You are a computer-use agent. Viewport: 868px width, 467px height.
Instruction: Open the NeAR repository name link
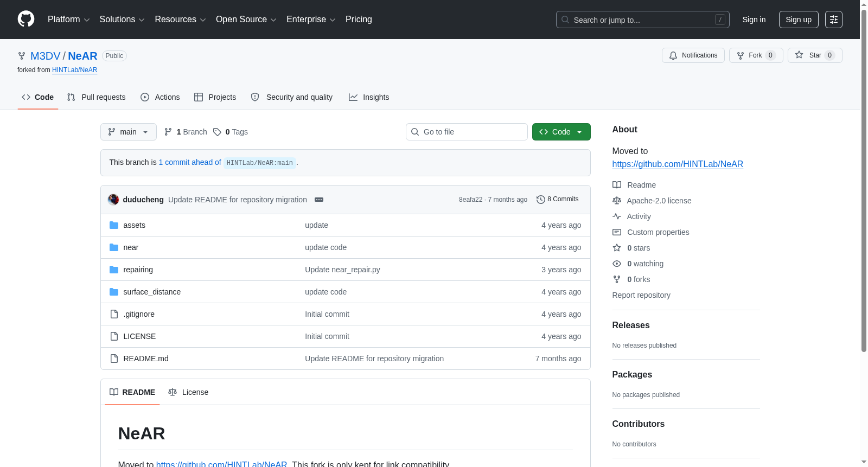tap(82, 56)
